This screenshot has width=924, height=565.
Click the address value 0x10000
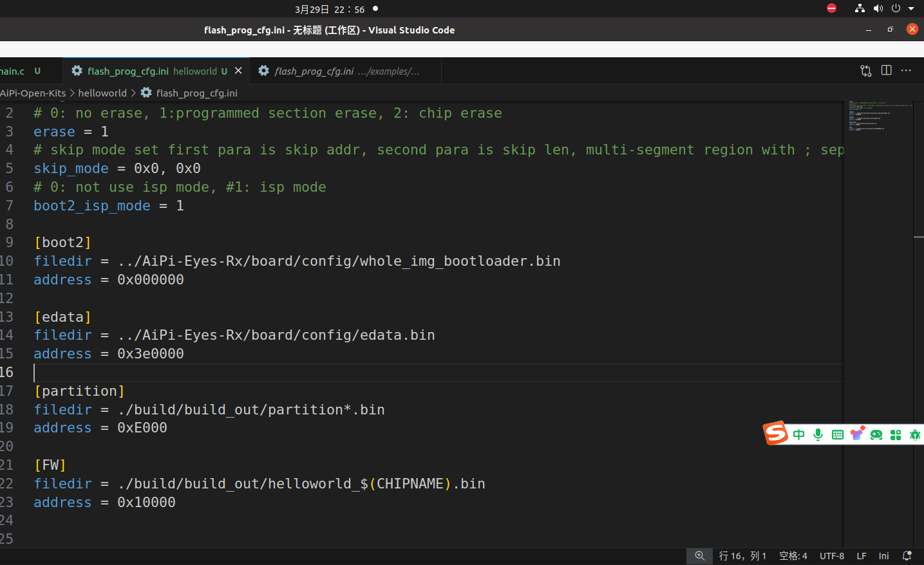[146, 503]
